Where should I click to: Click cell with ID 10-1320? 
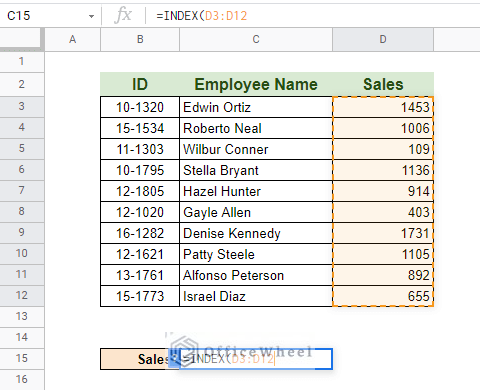(140, 107)
